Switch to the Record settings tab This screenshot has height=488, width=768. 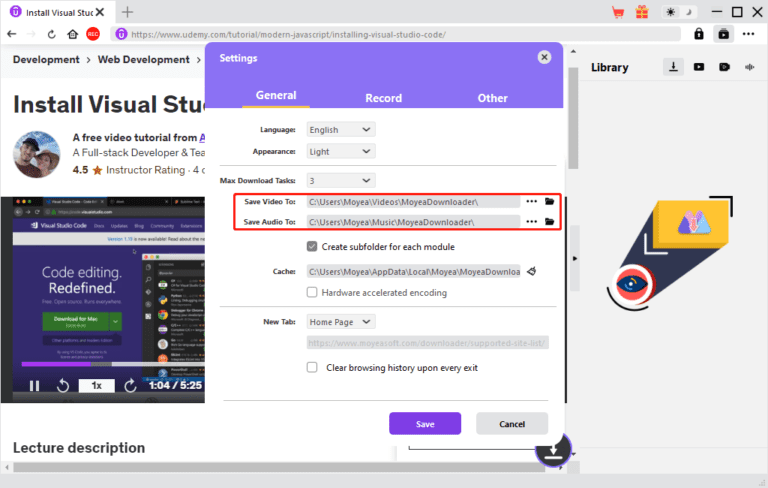coord(383,98)
